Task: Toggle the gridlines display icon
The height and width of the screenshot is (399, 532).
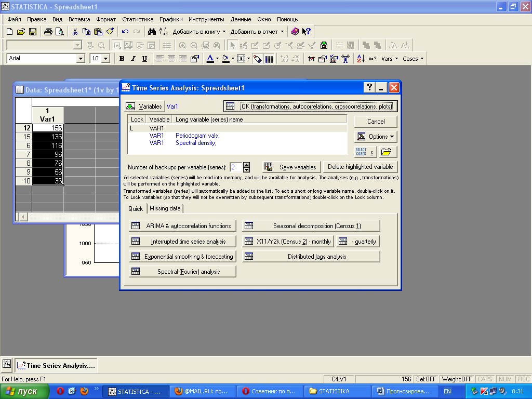Action: point(269,59)
